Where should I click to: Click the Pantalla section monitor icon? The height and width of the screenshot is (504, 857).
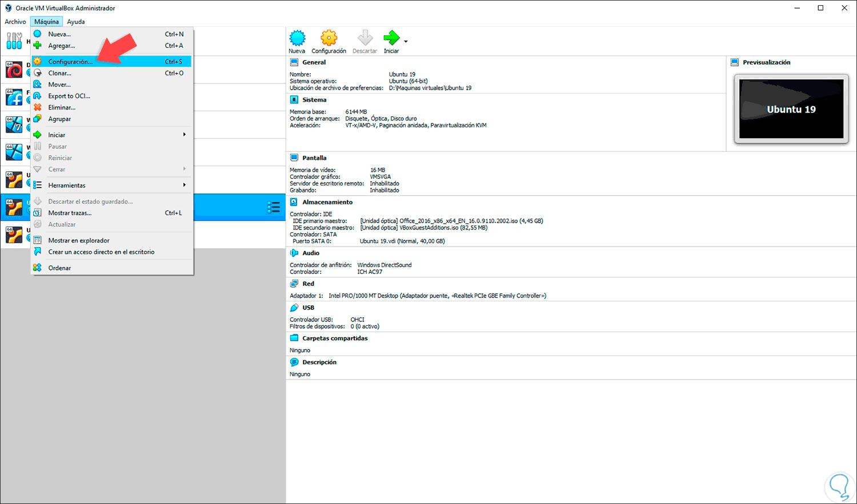click(x=294, y=158)
